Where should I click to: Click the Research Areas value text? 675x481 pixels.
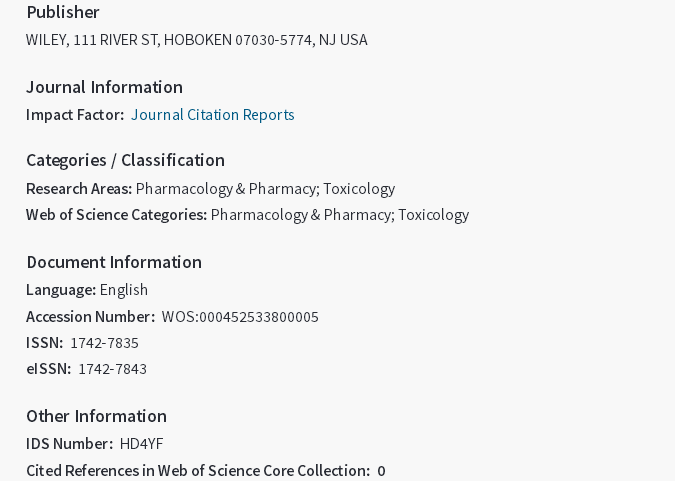pyautogui.click(x=265, y=189)
